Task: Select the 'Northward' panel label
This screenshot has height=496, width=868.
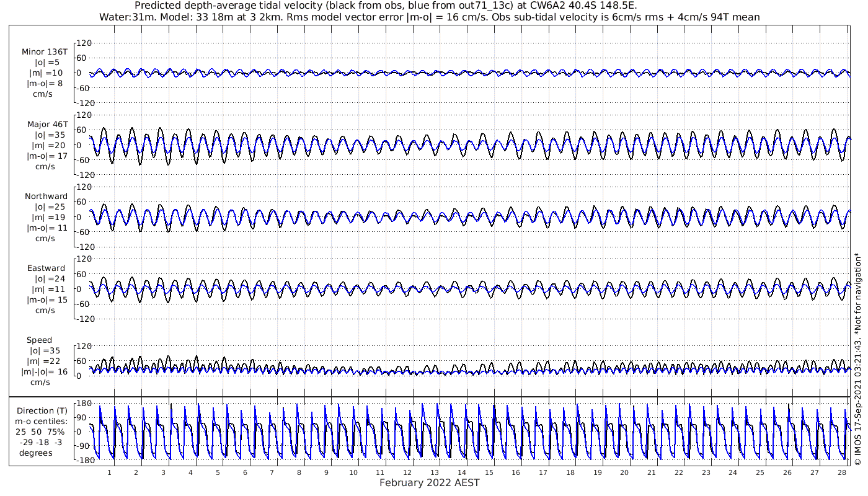Action: click(46, 196)
